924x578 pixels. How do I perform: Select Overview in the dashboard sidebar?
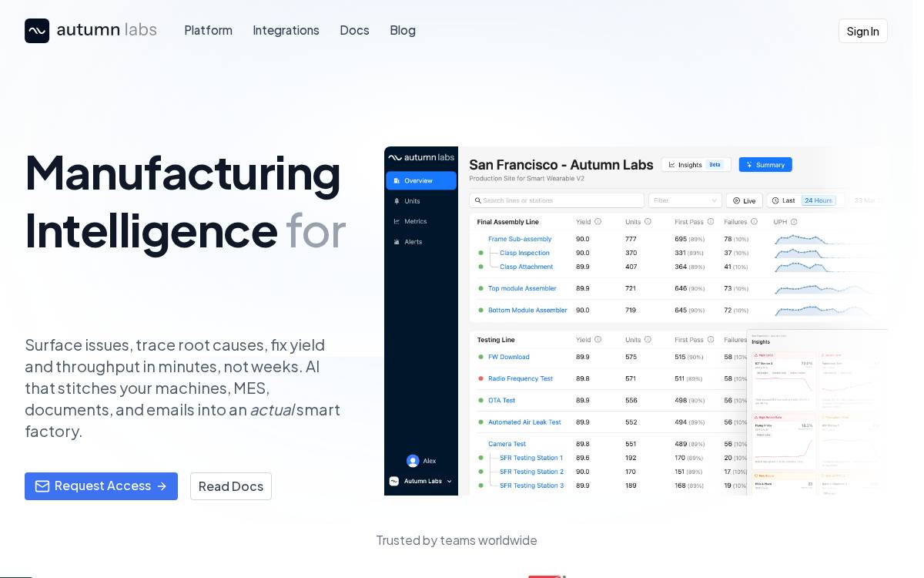pos(421,180)
